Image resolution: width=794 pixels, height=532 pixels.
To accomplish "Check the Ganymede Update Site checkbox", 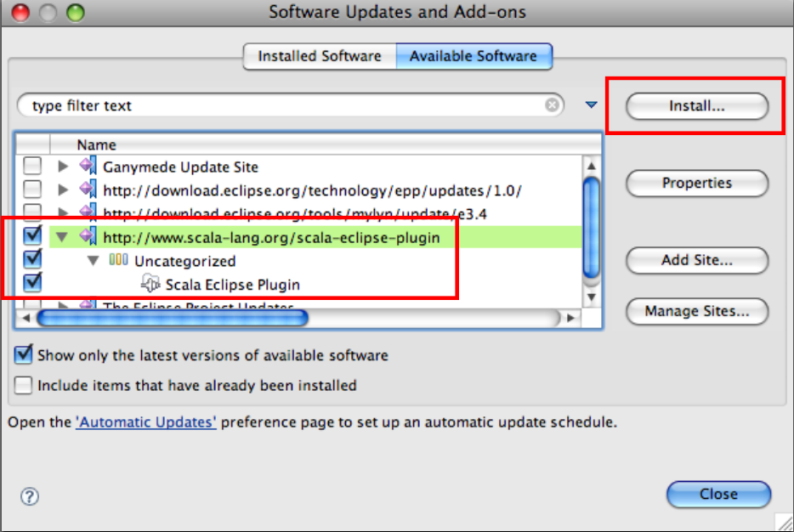I will coord(32,166).
